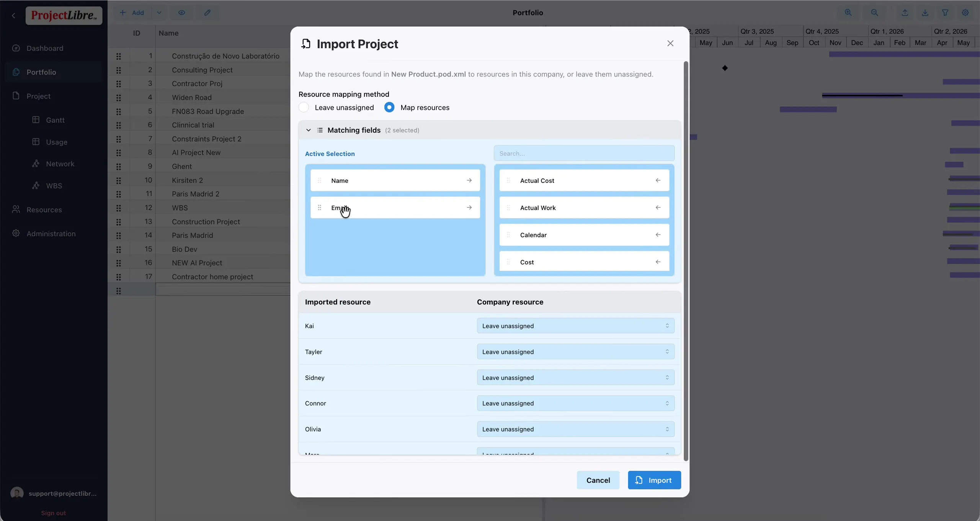Open company resource dropdown for Olivia

pyautogui.click(x=575, y=429)
